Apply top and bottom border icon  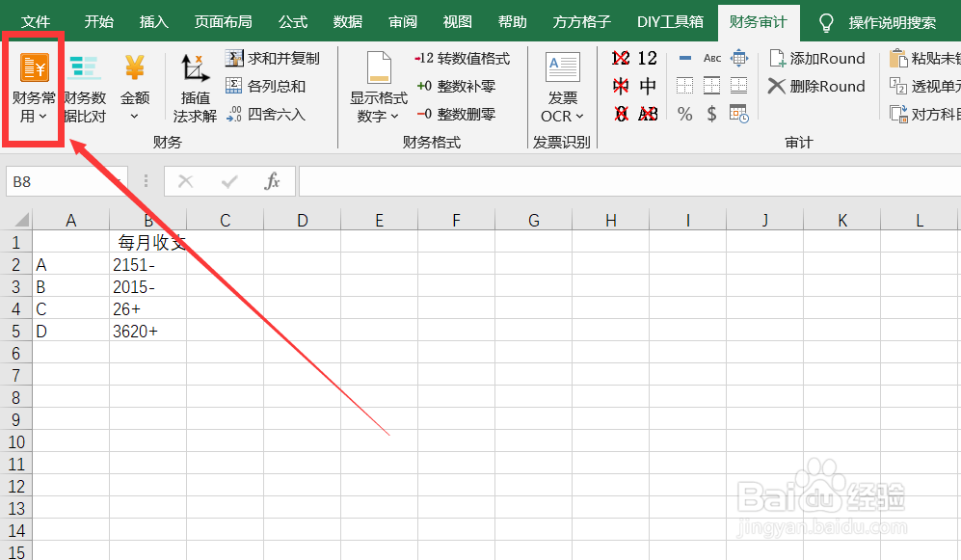tap(711, 86)
